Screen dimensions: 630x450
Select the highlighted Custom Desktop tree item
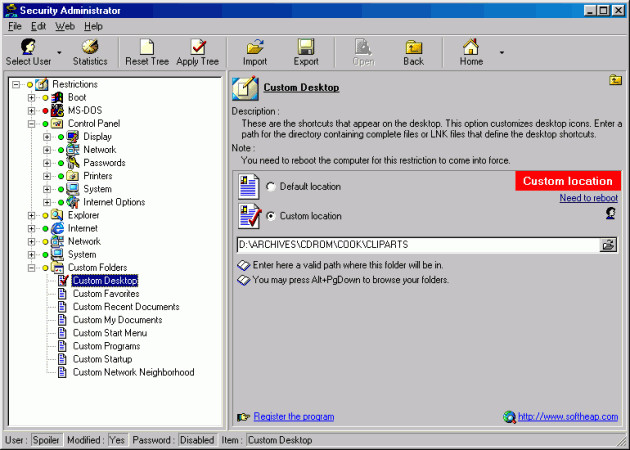pos(105,280)
